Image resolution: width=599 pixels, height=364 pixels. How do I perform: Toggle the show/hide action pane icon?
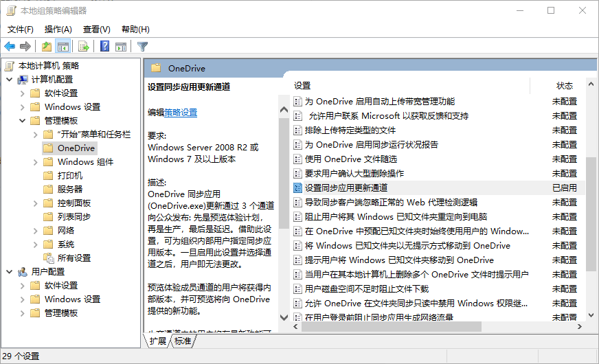click(x=121, y=47)
